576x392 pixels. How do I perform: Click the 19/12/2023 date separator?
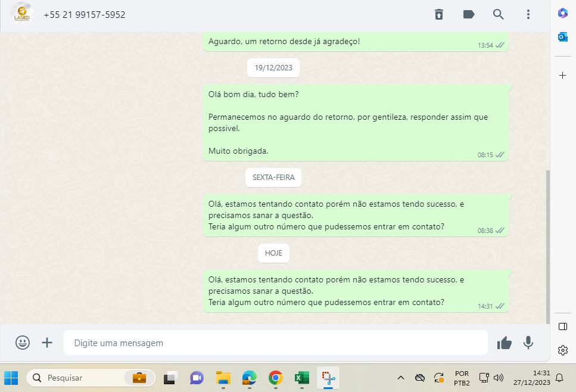click(273, 68)
